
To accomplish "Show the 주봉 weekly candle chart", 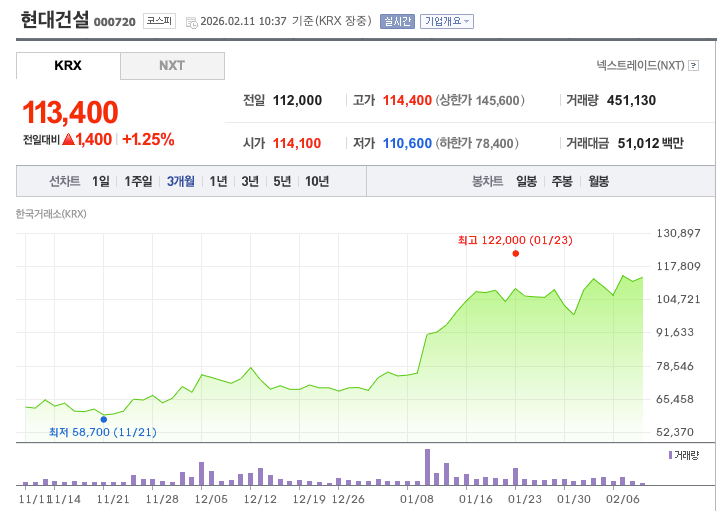I will [x=562, y=181].
